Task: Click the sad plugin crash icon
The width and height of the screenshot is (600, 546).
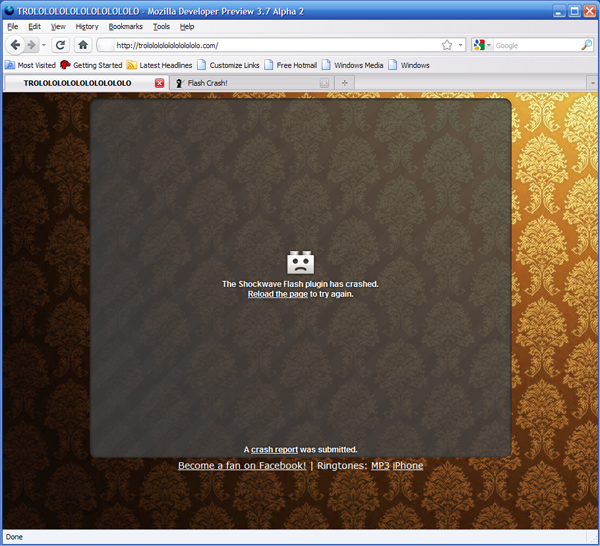Action: point(300,262)
